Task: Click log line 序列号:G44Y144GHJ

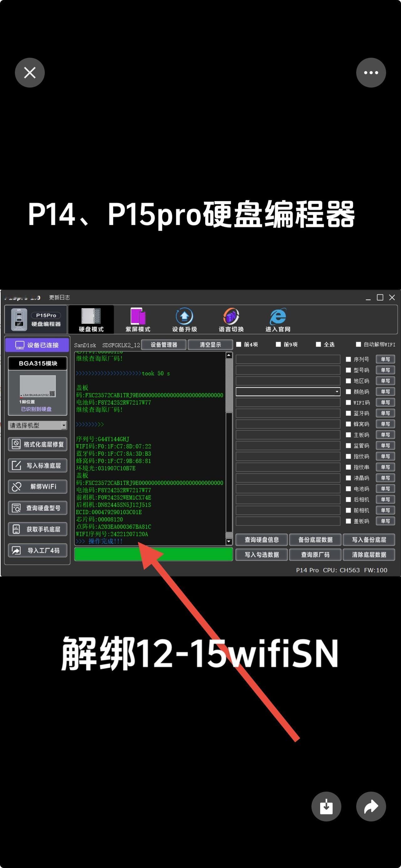Action: pyautogui.click(x=102, y=439)
